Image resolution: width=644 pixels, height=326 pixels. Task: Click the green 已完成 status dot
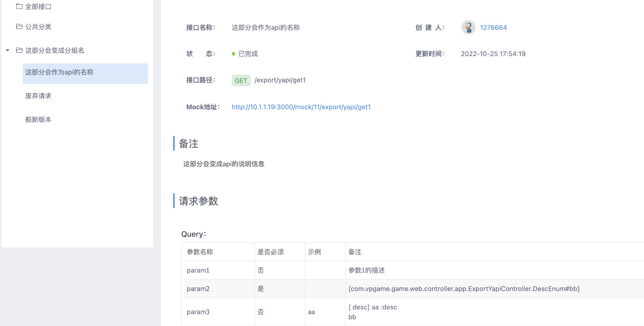tap(233, 53)
